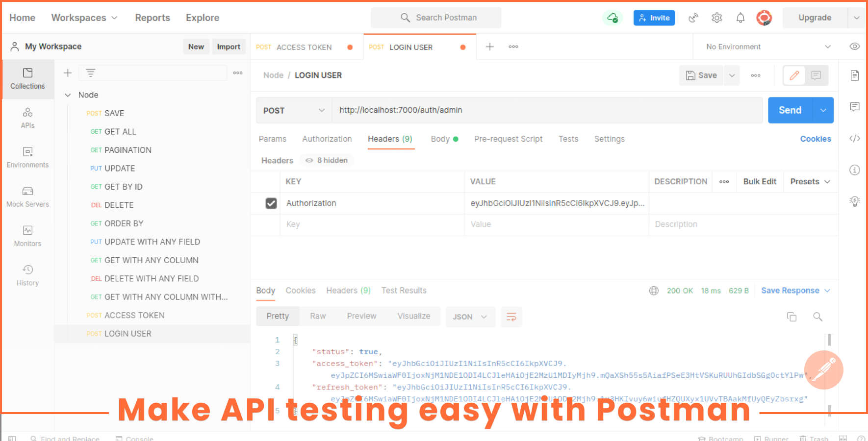Image resolution: width=868 pixels, height=441 pixels.
Task: Open the Cookies manager
Action: coord(816,139)
